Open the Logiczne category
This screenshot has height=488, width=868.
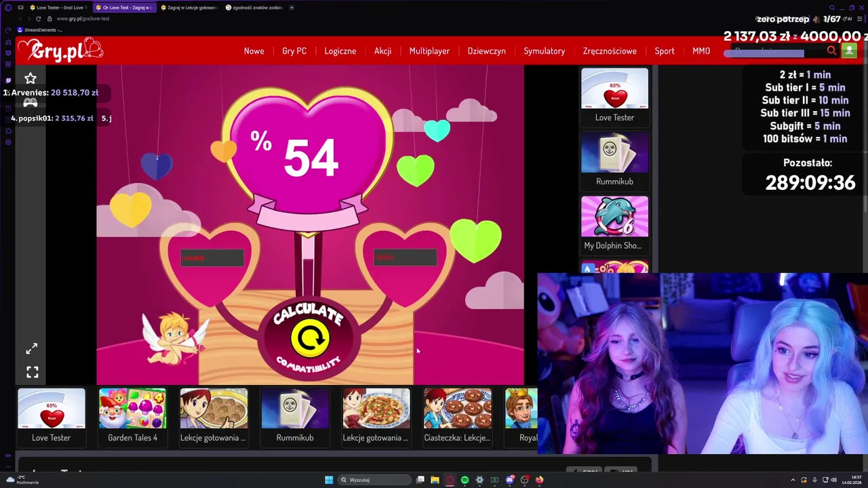340,51
